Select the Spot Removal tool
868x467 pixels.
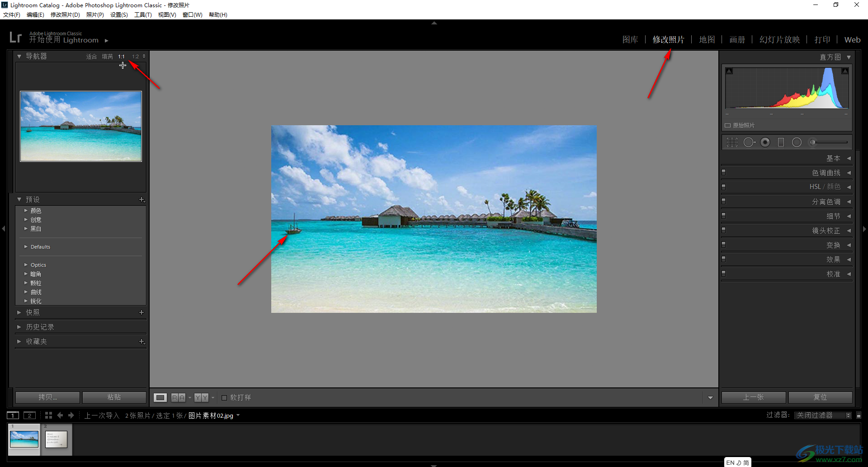point(749,142)
